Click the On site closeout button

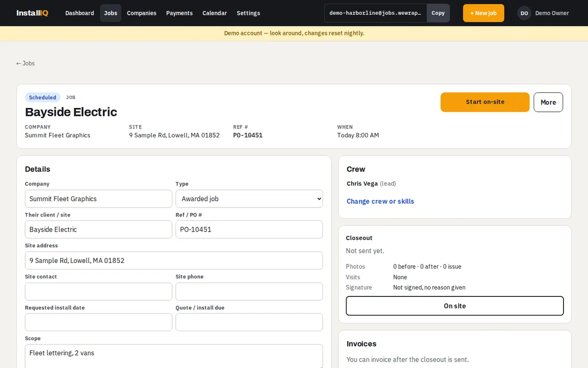click(455, 306)
